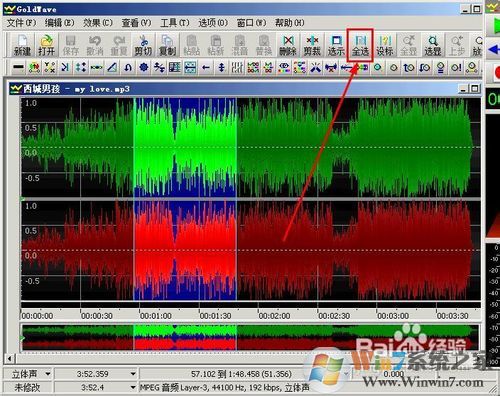Open the 窗口(W) menu

(251, 23)
